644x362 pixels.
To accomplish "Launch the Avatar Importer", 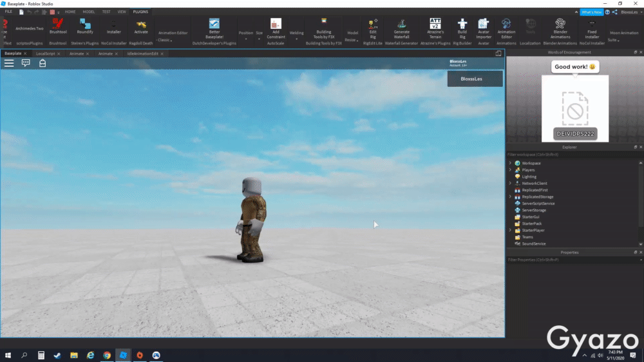I will (x=484, y=29).
